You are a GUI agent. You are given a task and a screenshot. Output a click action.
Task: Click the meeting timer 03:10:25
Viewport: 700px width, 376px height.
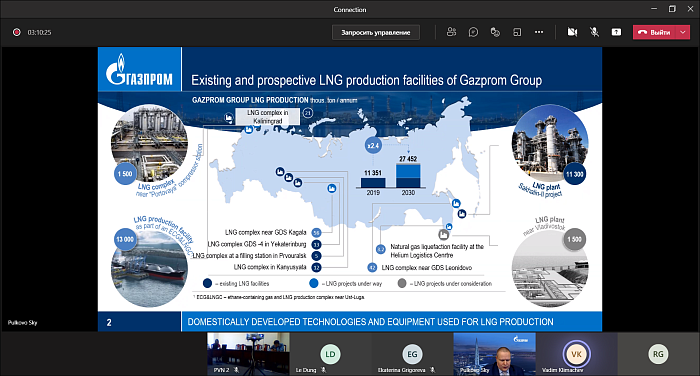tap(39, 32)
